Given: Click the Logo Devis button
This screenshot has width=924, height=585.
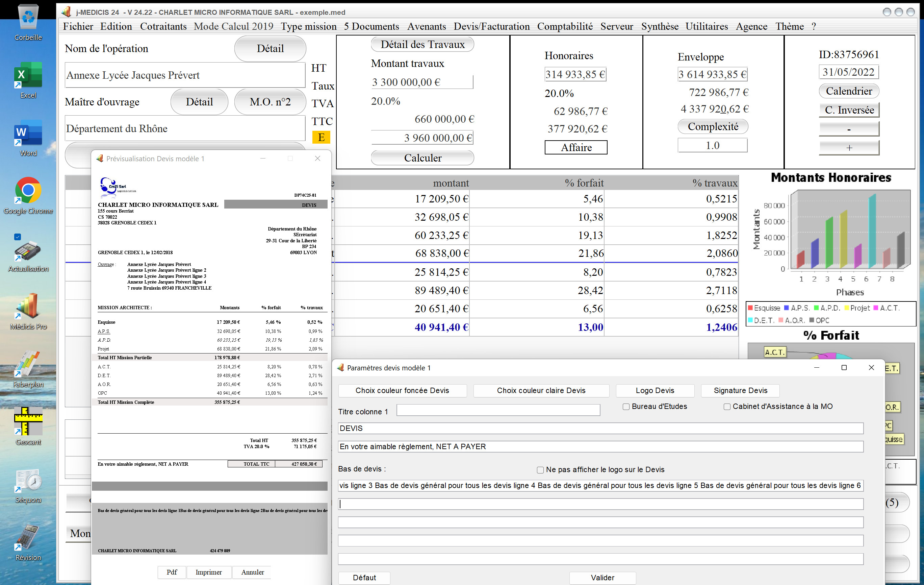Looking at the screenshot, I should click(654, 391).
